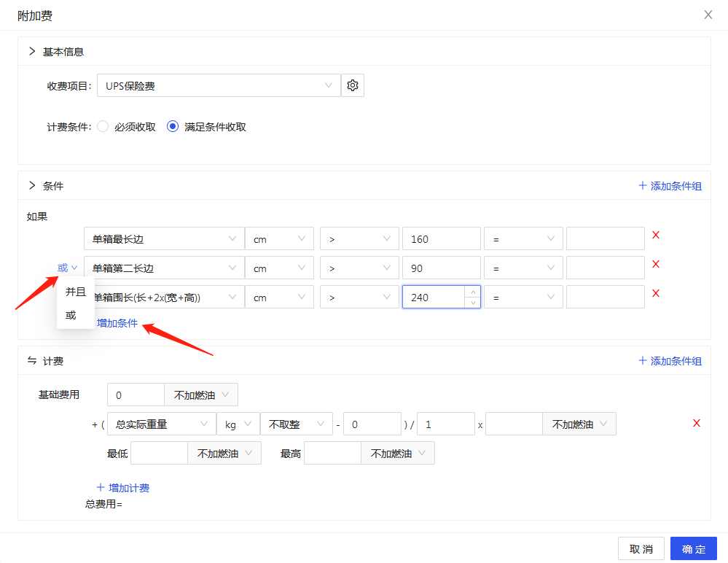
Task: Click the subtract value field showing 0
Action: click(372, 424)
